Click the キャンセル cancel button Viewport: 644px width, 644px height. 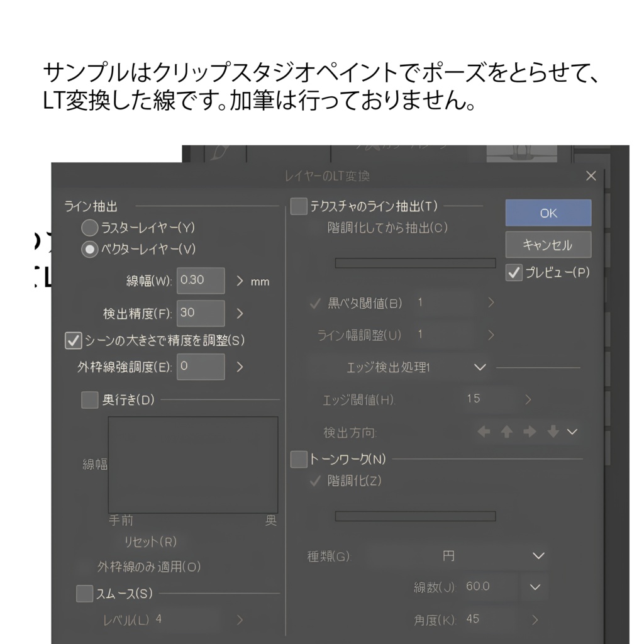[548, 245]
